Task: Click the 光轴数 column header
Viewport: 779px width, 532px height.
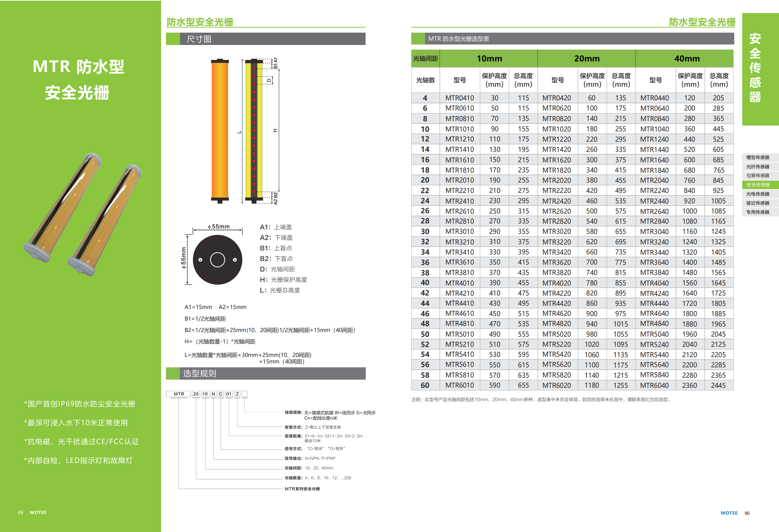Action: click(425, 80)
